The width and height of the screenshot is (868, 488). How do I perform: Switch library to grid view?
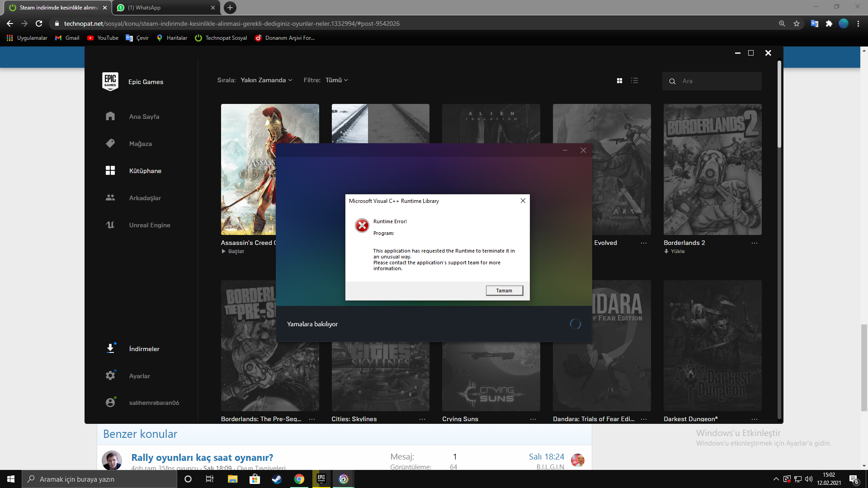[x=619, y=80]
